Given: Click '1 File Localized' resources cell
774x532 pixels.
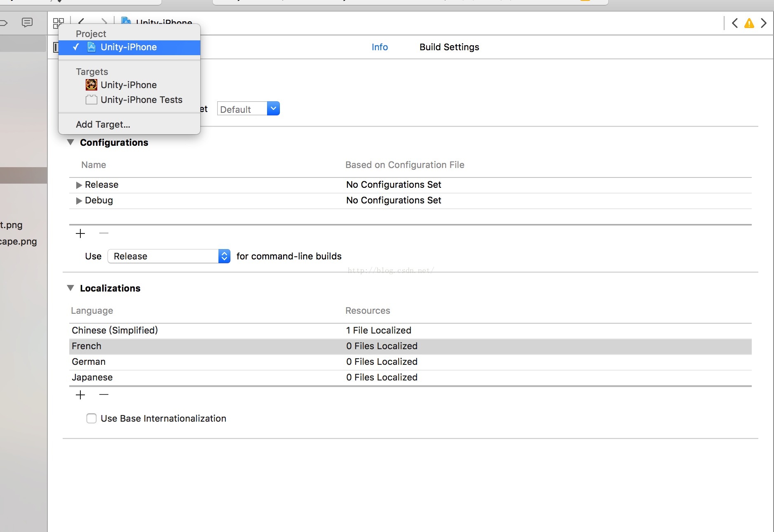Looking at the screenshot, I should point(378,330).
